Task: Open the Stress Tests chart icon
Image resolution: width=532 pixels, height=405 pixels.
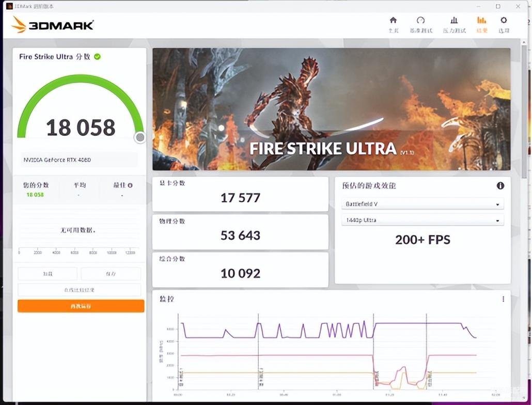Action: coord(454,24)
